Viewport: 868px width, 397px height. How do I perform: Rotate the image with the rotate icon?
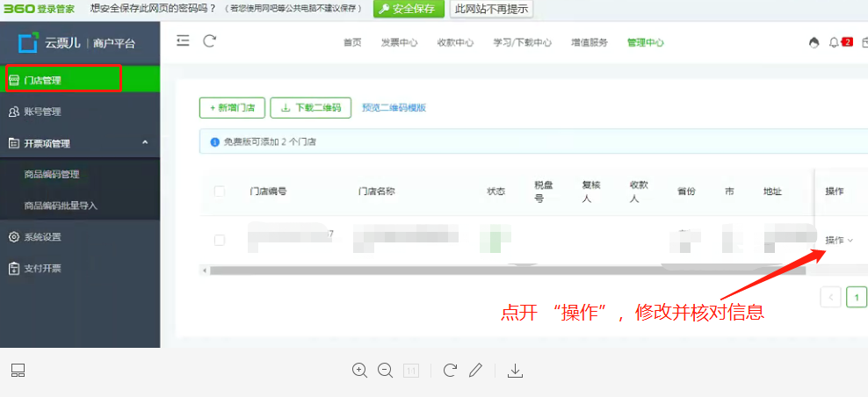450,371
